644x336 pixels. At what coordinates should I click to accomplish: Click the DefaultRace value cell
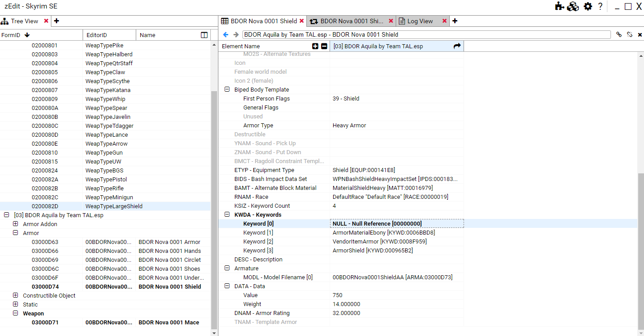397,197
